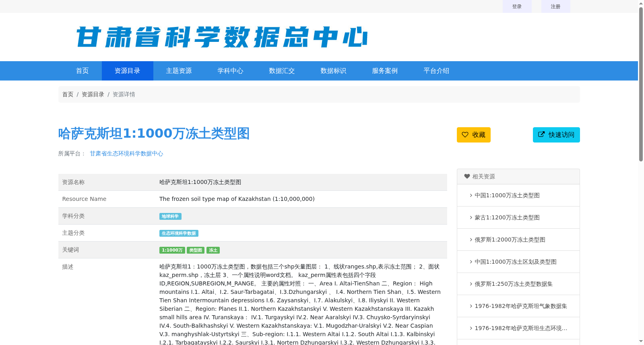The height and width of the screenshot is (345, 644).
Task: Click chevron before 俄罗斯1:2000万冻土类型图
Action: 471,240
